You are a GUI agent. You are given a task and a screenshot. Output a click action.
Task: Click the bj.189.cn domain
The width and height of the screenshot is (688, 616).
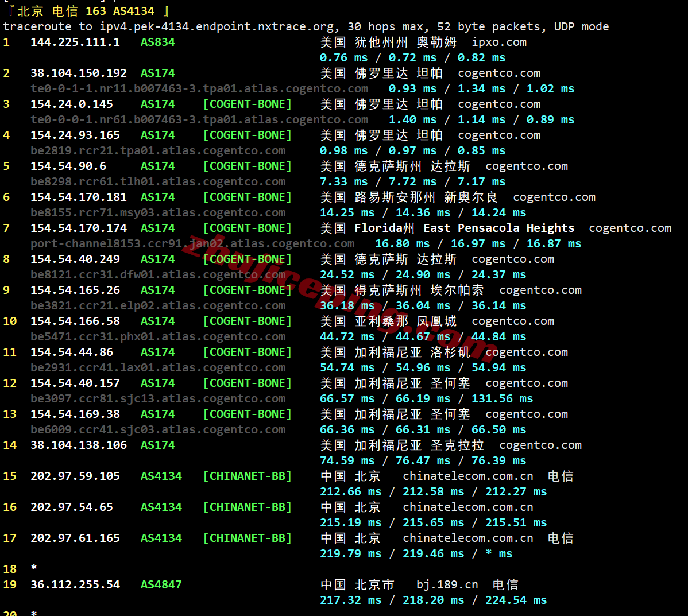(x=447, y=584)
